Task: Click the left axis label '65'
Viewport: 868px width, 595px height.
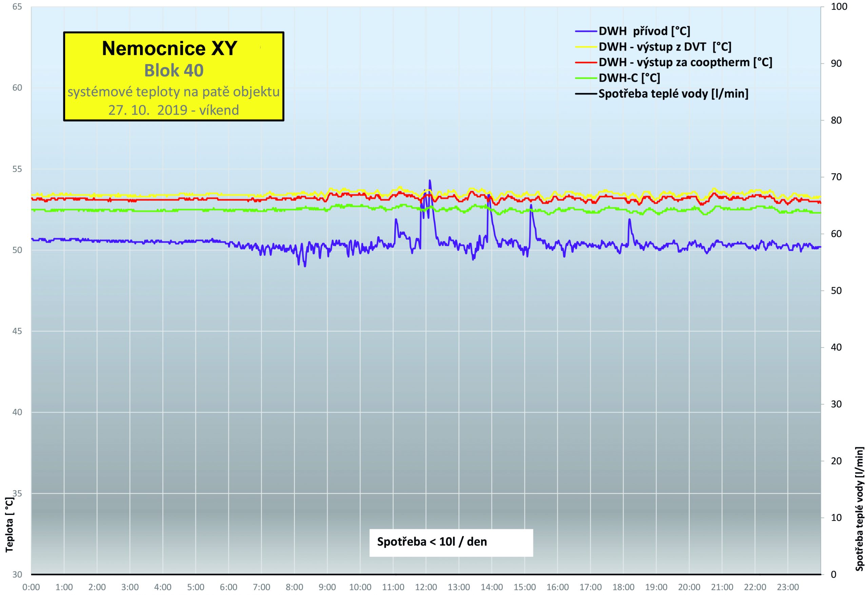Action: [x=17, y=7]
